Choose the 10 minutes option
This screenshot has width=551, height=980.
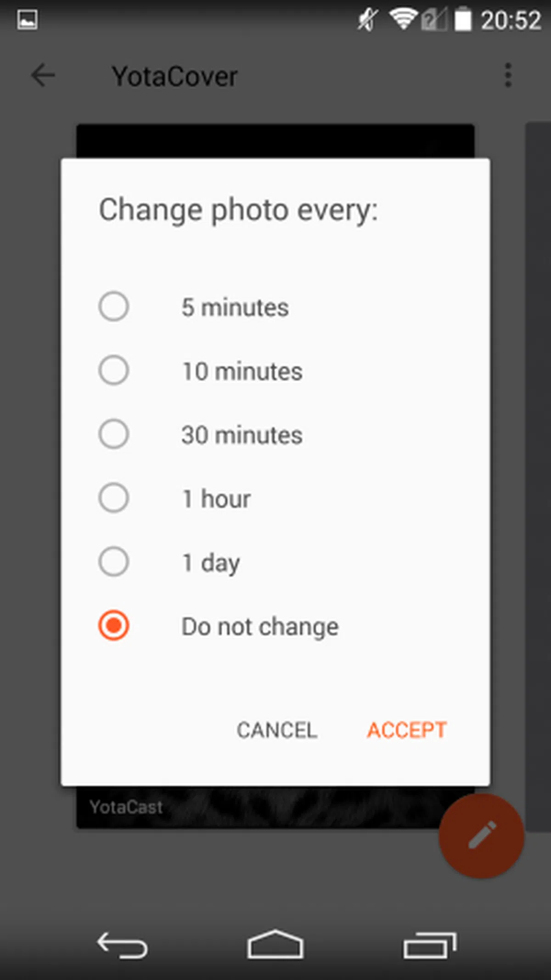click(x=113, y=370)
